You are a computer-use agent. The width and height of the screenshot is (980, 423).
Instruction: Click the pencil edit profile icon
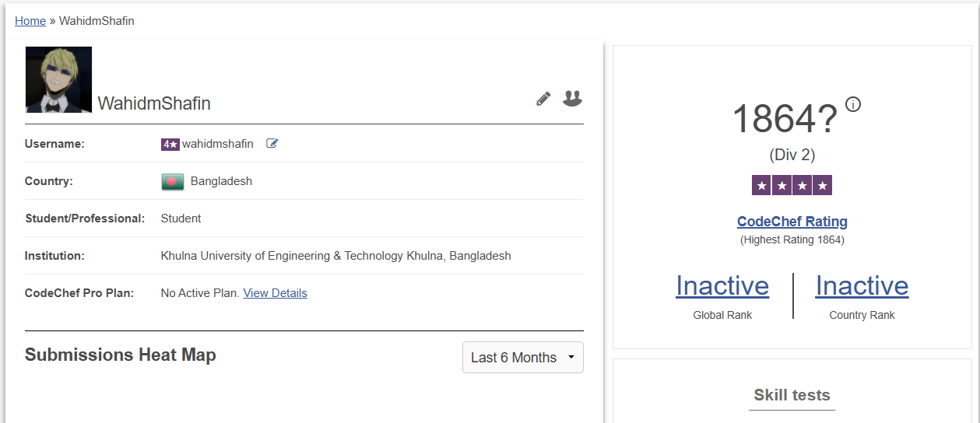pos(543,99)
